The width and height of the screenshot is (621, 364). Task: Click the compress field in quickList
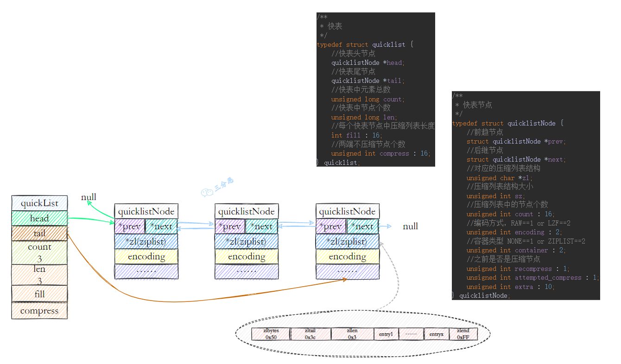(39, 310)
